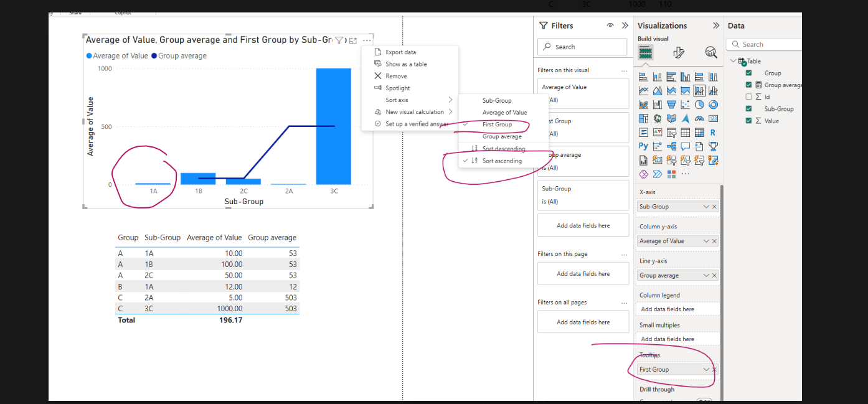Image resolution: width=868 pixels, height=404 pixels.
Task: Choose Show as a table
Action: tap(410, 64)
